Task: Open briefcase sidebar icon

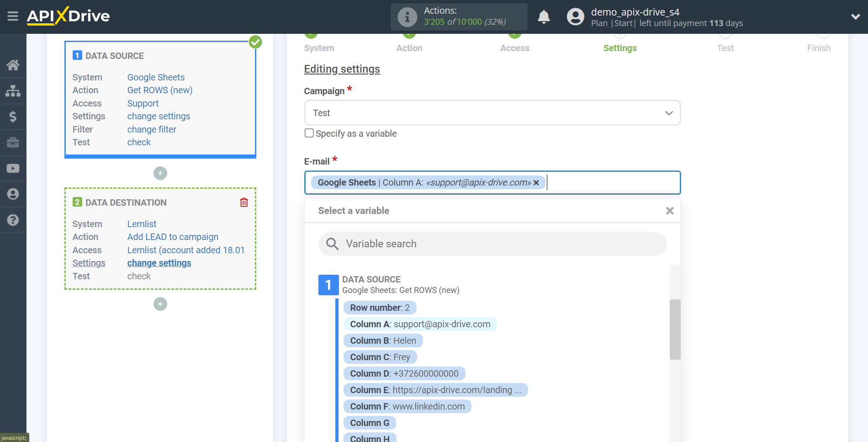Action: (13, 143)
